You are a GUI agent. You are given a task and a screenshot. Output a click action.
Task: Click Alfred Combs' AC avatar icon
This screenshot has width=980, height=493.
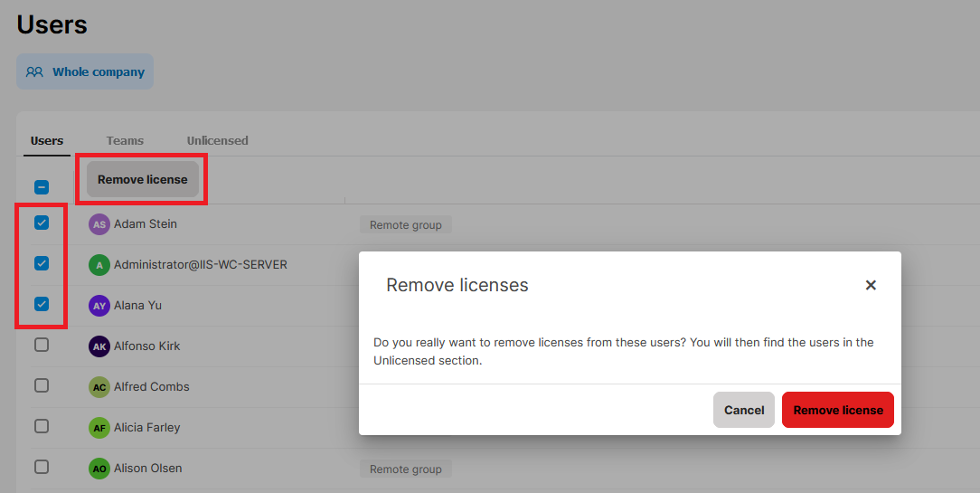pos(99,387)
